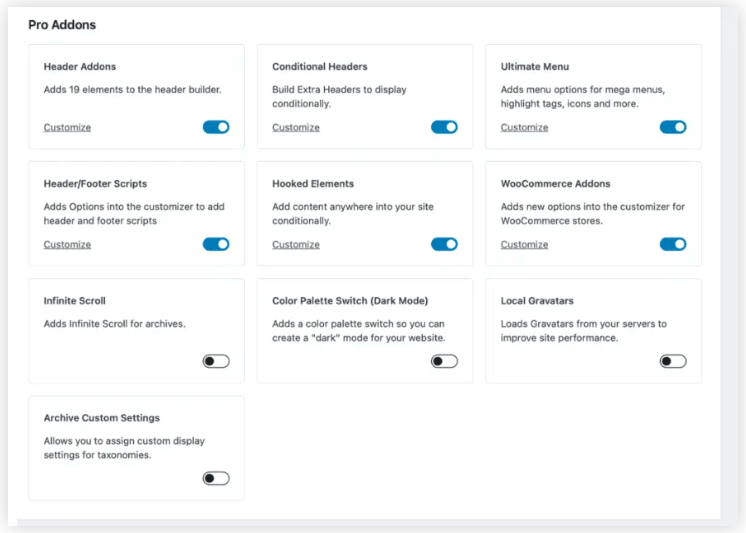Screen dimensions: 746x533
Task: Turn off the WooCommerce Addons toggle
Action: pyautogui.click(x=673, y=244)
